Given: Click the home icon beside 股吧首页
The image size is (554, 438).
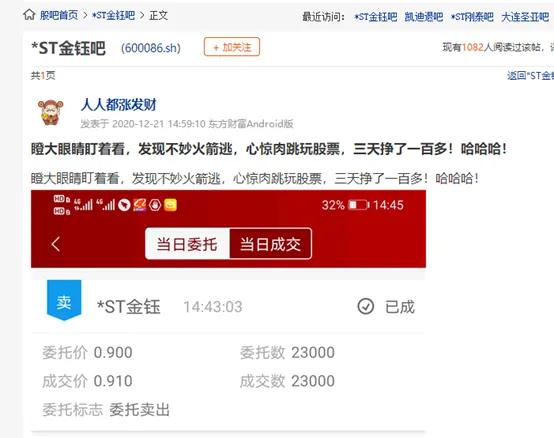Looking at the screenshot, I should point(29,15).
